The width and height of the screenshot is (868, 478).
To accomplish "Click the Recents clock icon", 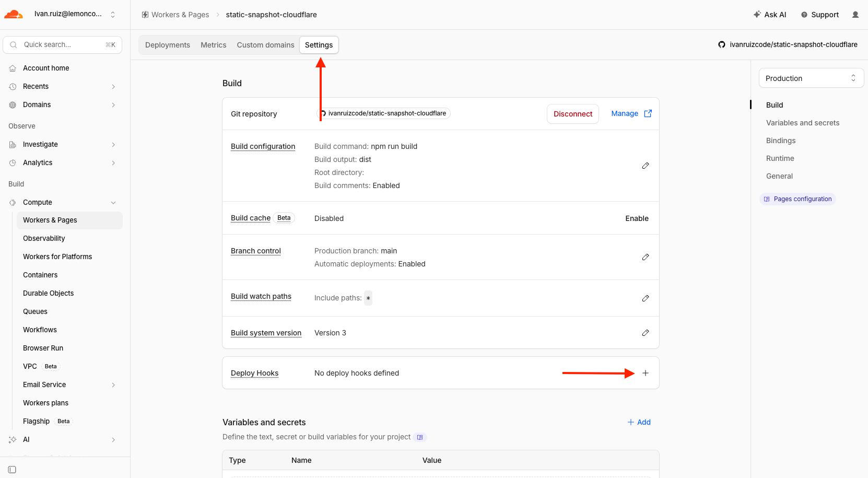I will click(x=13, y=86).
